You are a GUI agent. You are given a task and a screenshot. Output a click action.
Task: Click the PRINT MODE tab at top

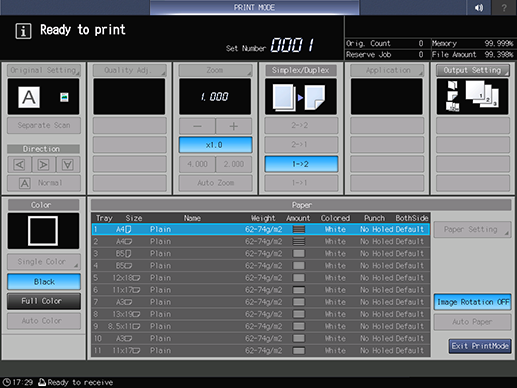click(254, 7)
